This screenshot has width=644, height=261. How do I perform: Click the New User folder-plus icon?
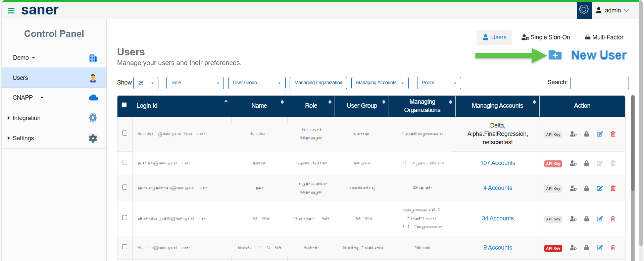[555, 55]
